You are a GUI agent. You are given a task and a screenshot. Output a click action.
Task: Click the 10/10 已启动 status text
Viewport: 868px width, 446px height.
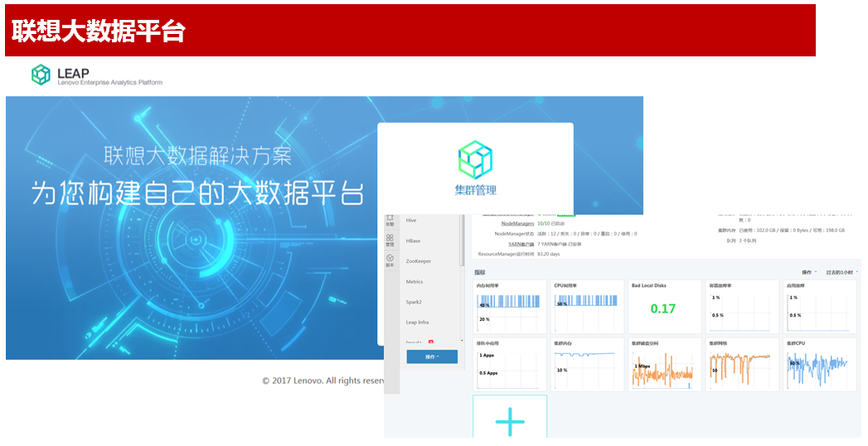pos(550,224)
